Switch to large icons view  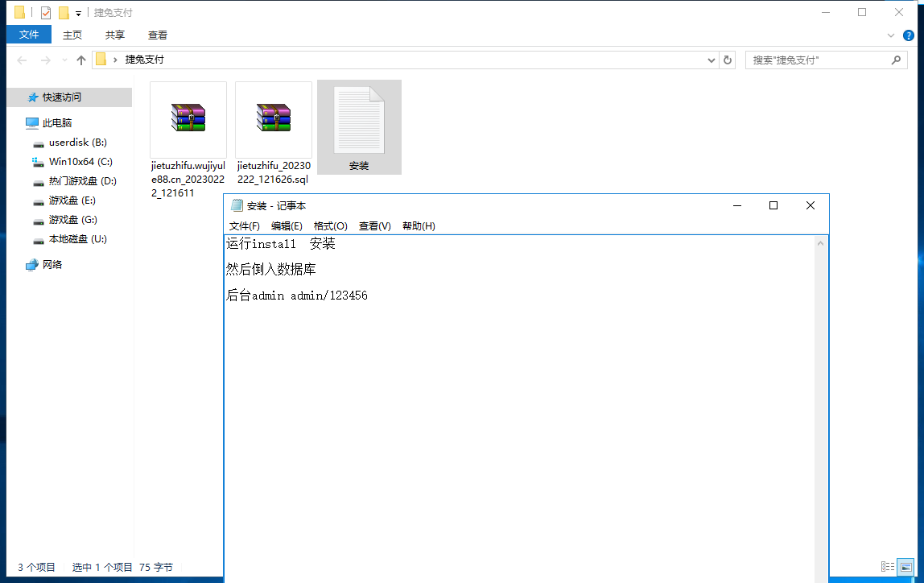pyautogui.click(x=905, y=567)
